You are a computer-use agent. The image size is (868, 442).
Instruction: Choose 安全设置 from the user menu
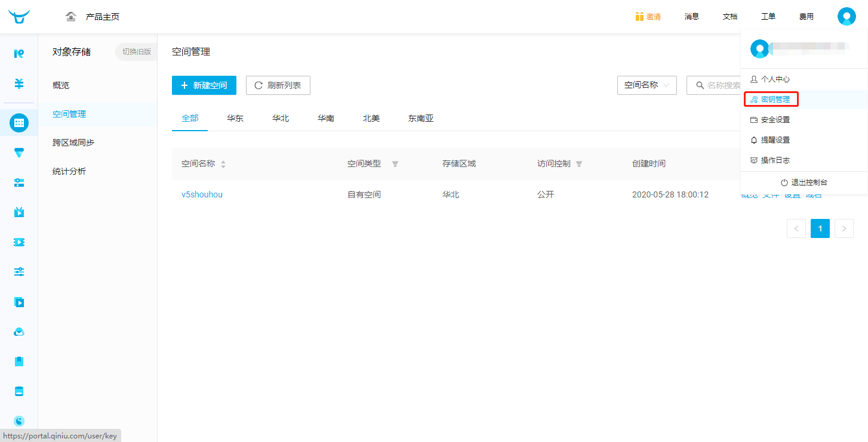[x=775, y=120]
